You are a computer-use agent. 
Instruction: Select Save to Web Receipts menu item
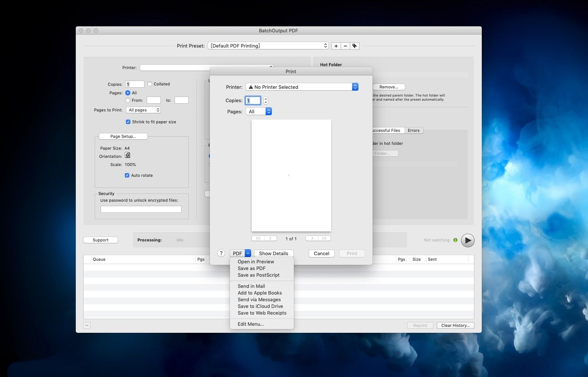pyautogui.click(x=262, y=313)
